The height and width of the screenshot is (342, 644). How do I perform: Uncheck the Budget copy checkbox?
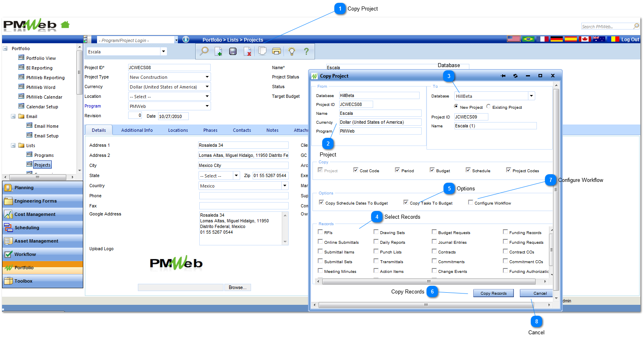click(432, 170)
